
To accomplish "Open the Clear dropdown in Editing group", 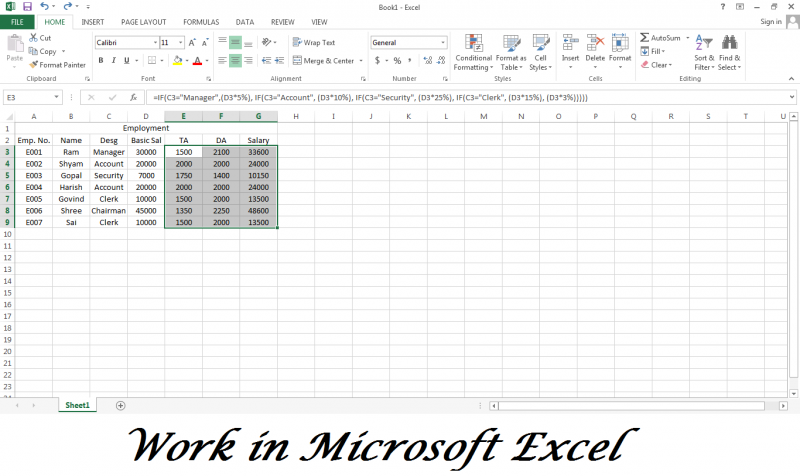I will coord(657,65).
